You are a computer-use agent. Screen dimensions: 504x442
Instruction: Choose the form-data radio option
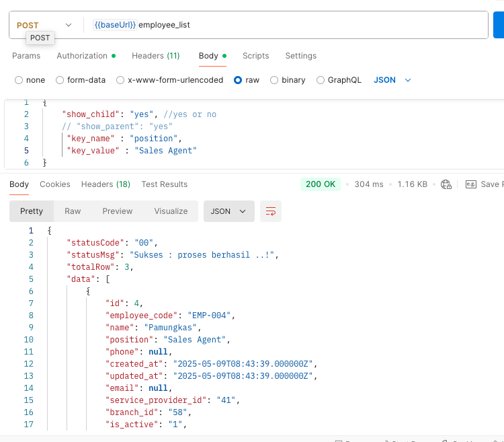click(x=60, y=80)
